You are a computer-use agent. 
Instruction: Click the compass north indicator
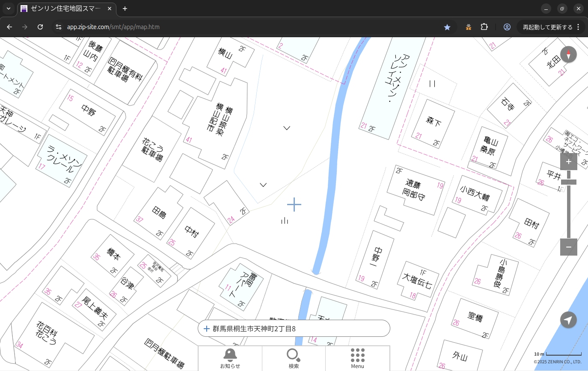tap(568, 55)
